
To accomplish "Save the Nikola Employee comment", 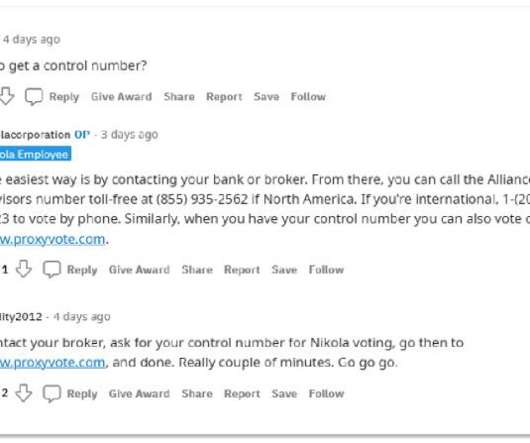I will tap(284, 269).
